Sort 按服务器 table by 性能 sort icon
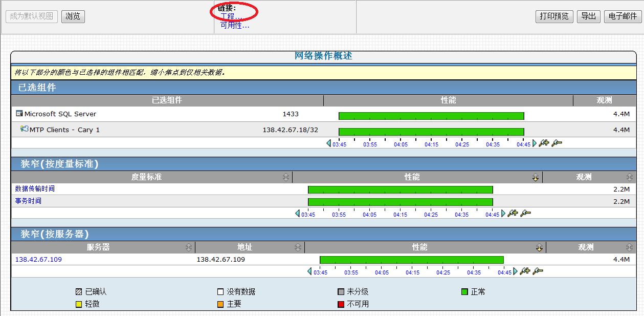This screenshot has width=644, height=316. point(539,247)
